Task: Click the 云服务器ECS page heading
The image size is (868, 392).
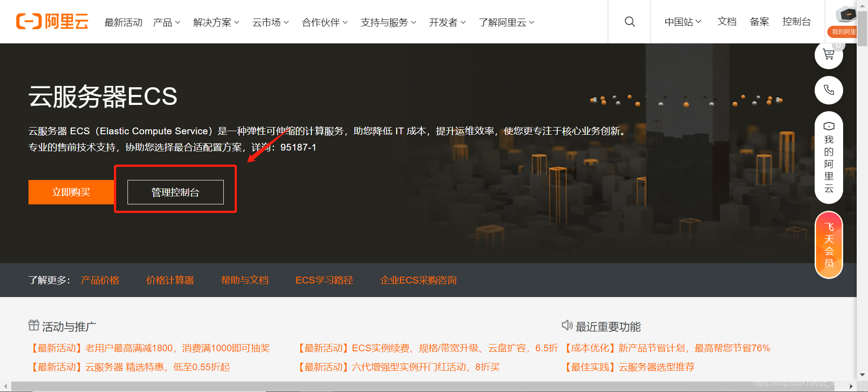Action: click(x=103, y=96)
